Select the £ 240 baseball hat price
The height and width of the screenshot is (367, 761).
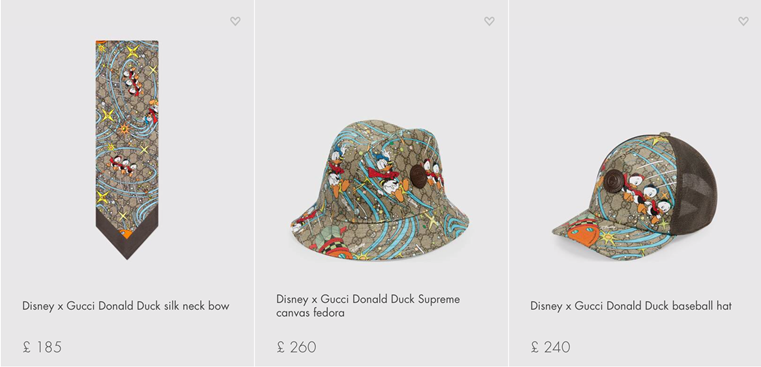click(x=550, y=347)
